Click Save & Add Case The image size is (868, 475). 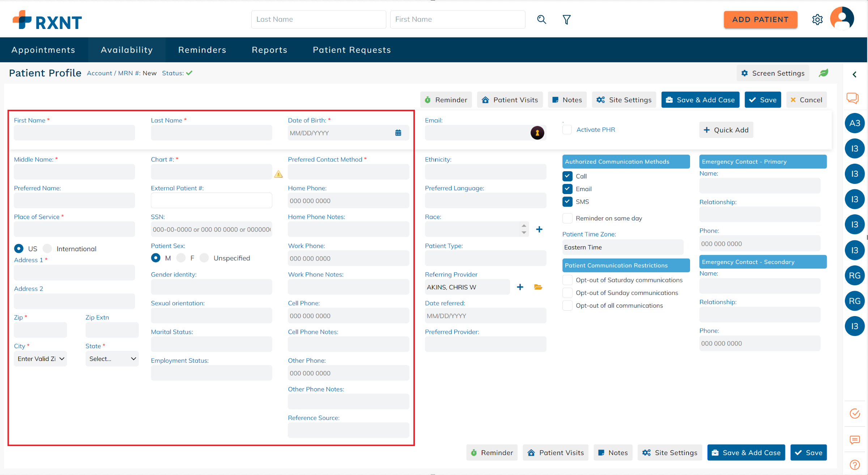(x=700, y=100)
